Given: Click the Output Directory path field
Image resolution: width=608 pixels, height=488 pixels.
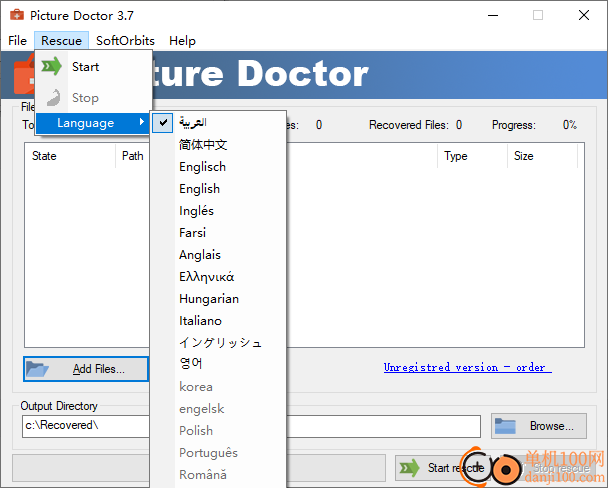Looking at the screenshot, I should 251,426.
